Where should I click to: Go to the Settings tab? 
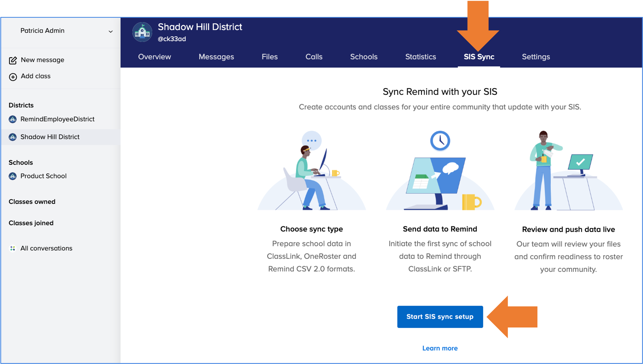(536, 57)
